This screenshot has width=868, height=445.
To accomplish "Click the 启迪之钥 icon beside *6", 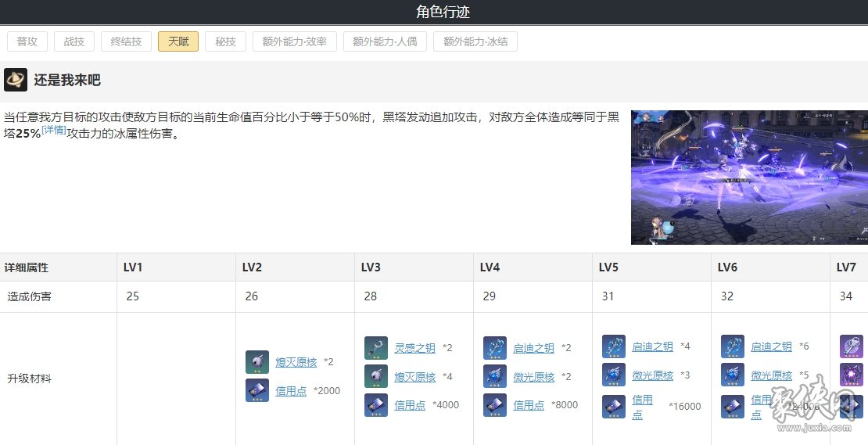I will point(733,346).
